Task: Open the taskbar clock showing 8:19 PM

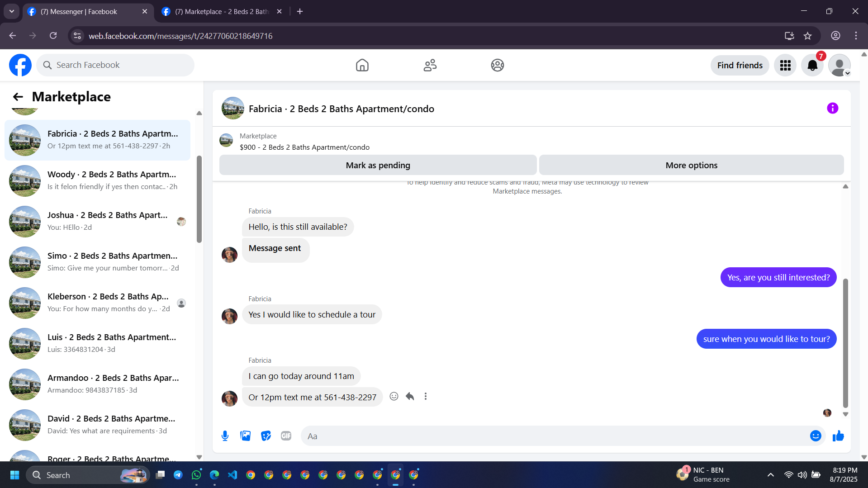Action: pyautogui.click(x=844, y=475)
